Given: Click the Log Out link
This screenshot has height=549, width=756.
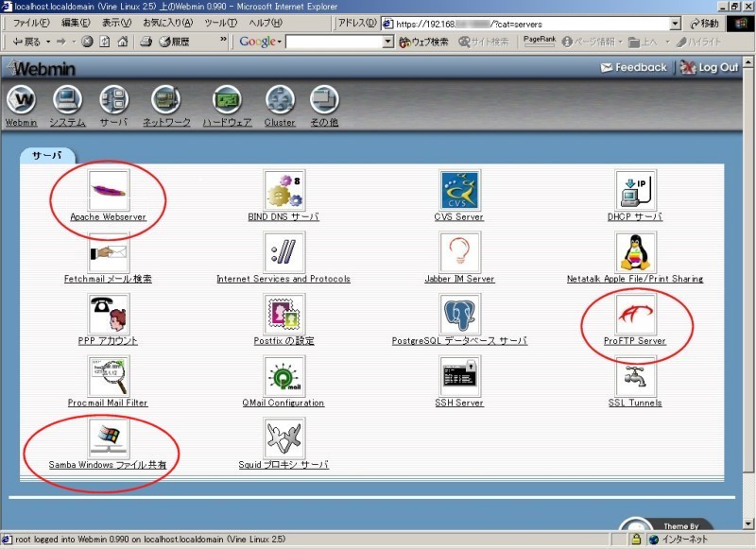Looking at the screenshot, I should point(710,67).
